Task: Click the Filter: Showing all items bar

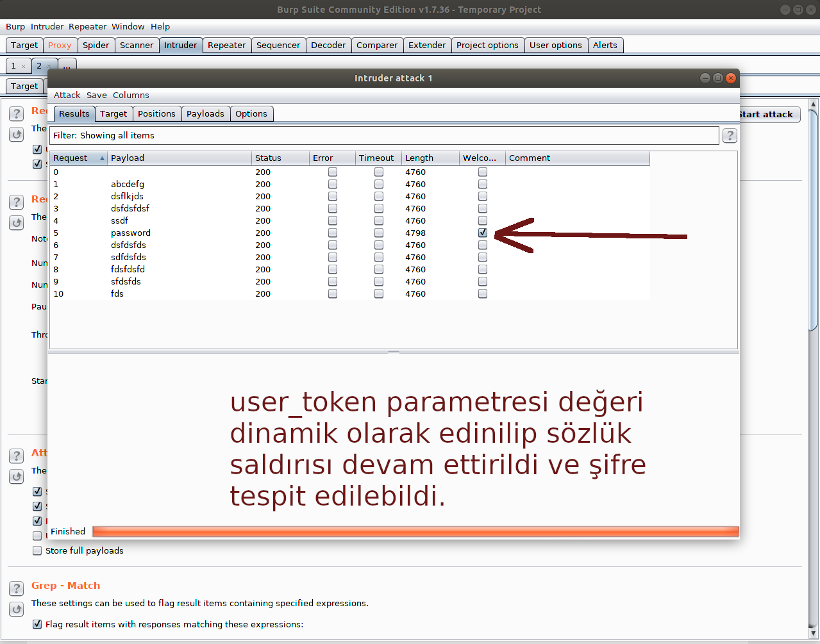Action: tap(384, 135)
